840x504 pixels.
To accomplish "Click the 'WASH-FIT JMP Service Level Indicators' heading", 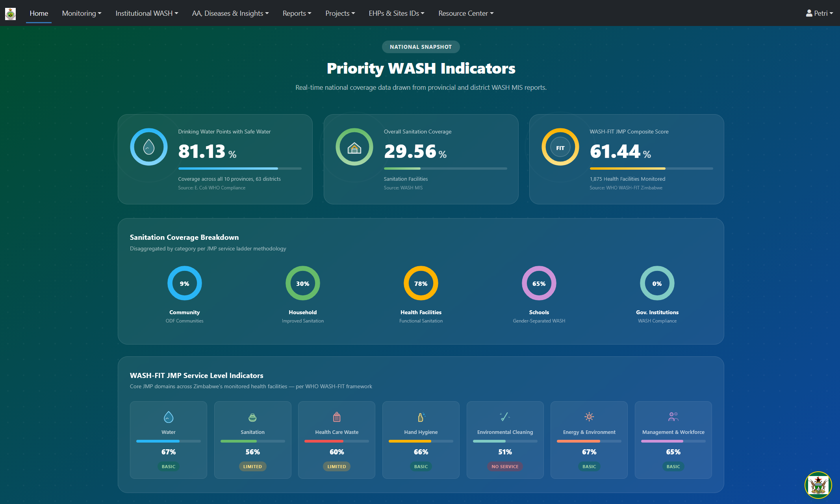I will point(197,376).
